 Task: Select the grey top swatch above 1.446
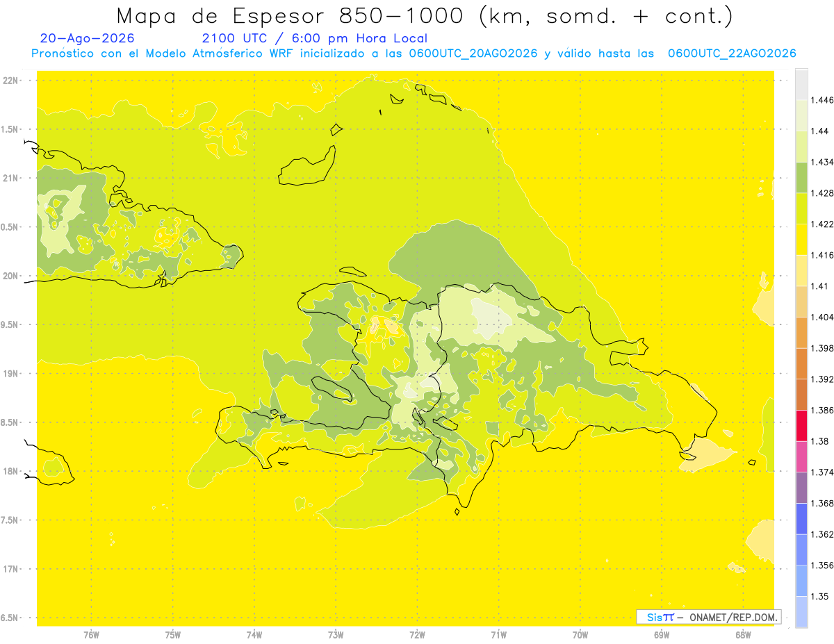(801, 84)
